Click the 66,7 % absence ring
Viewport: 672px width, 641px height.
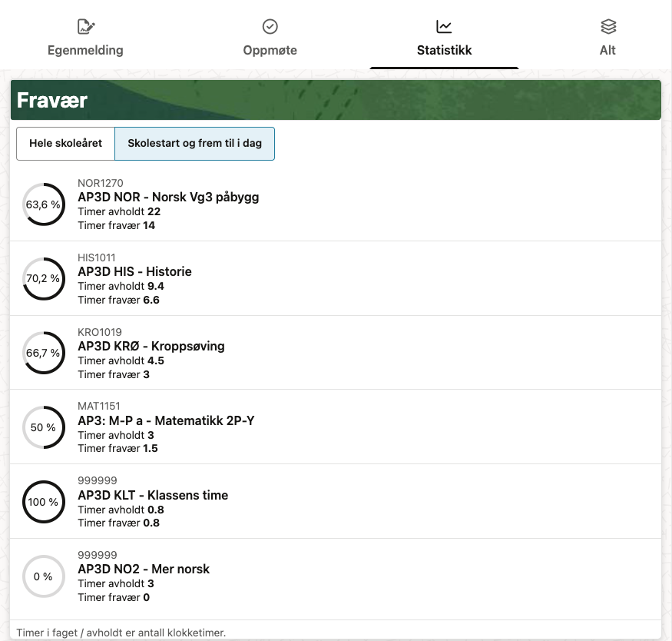(x=44, y=353)
